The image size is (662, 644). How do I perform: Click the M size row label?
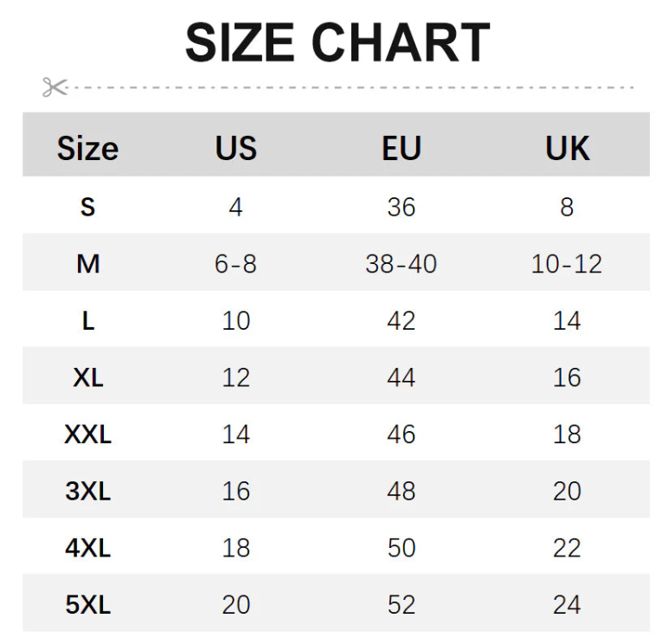87,264
